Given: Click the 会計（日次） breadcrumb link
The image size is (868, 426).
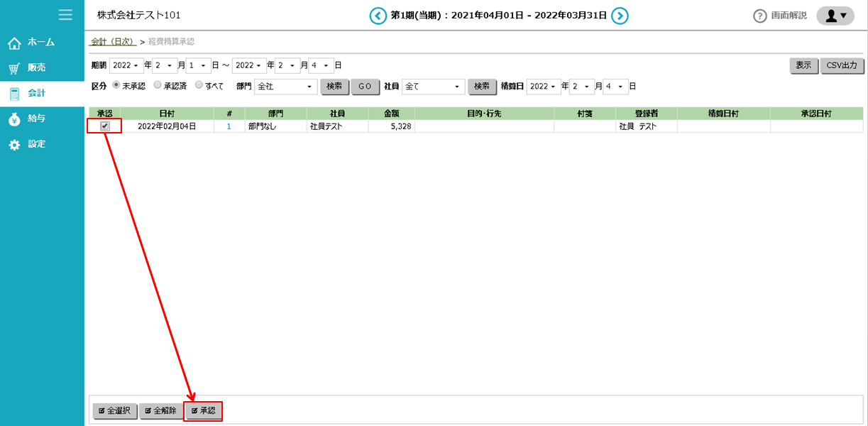Looking at the screenshot, I should coord(113,42).
